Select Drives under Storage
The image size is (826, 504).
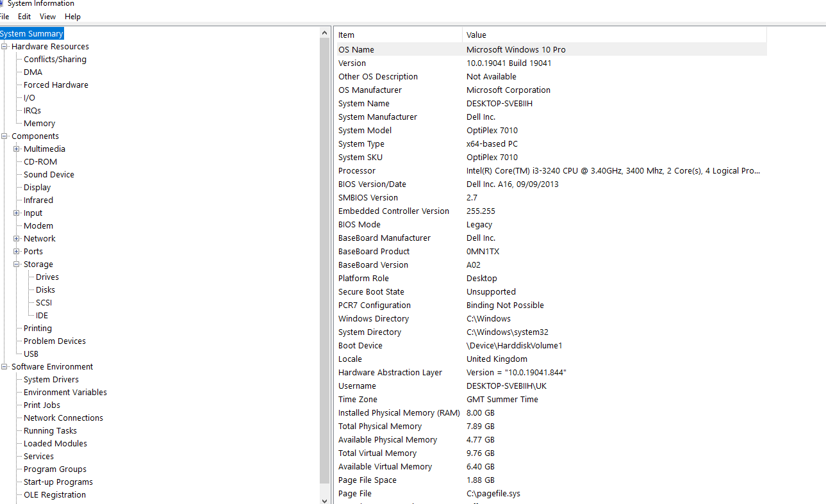[x=47, y=277]
